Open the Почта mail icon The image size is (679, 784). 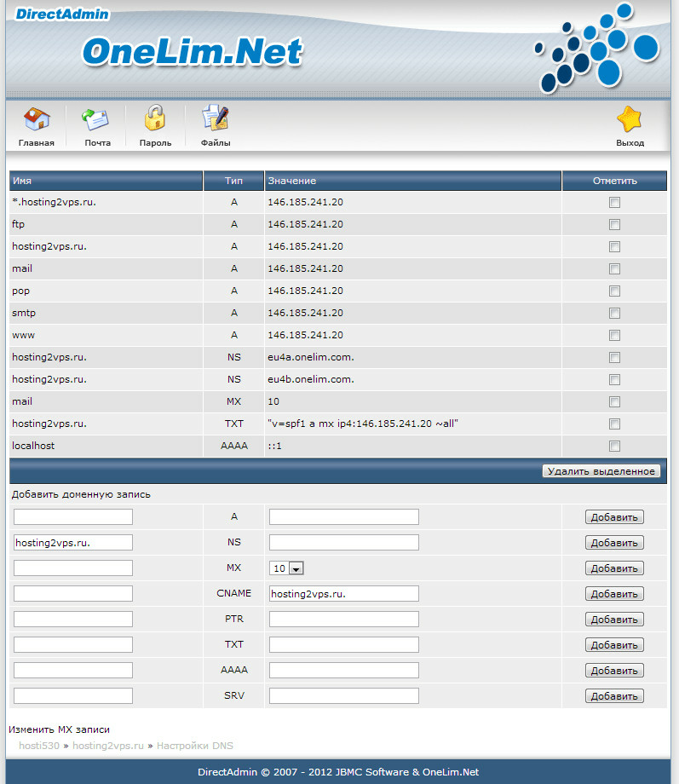click(x=95, y=120)
